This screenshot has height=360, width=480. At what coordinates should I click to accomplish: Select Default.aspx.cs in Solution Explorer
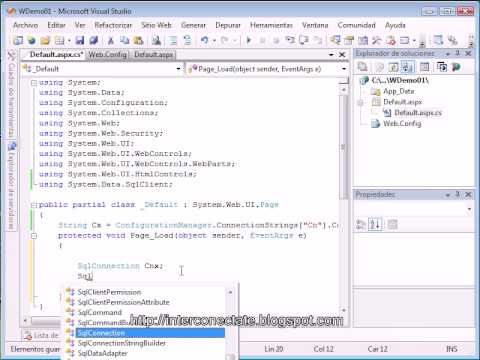click(418, 113)
